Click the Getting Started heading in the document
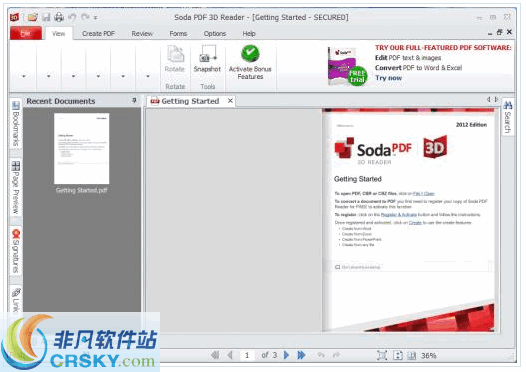526x372 pixels. coord(358,179)
